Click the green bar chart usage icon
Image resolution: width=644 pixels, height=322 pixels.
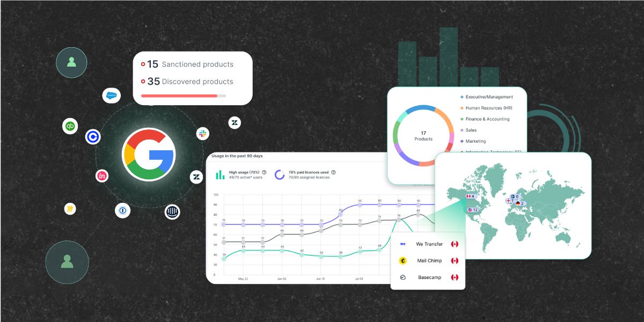pyautogui.click(x=220, y=175)
